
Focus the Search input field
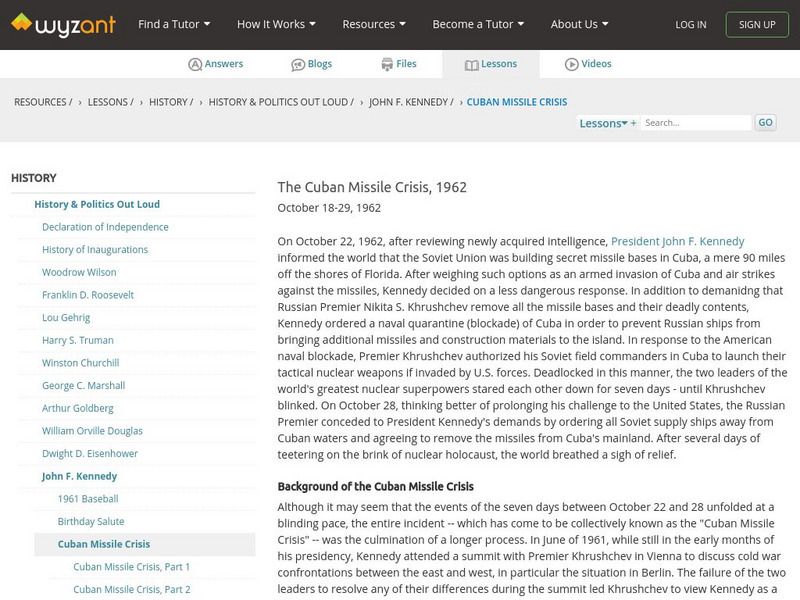pyautogui.click(x=695, y=122)
